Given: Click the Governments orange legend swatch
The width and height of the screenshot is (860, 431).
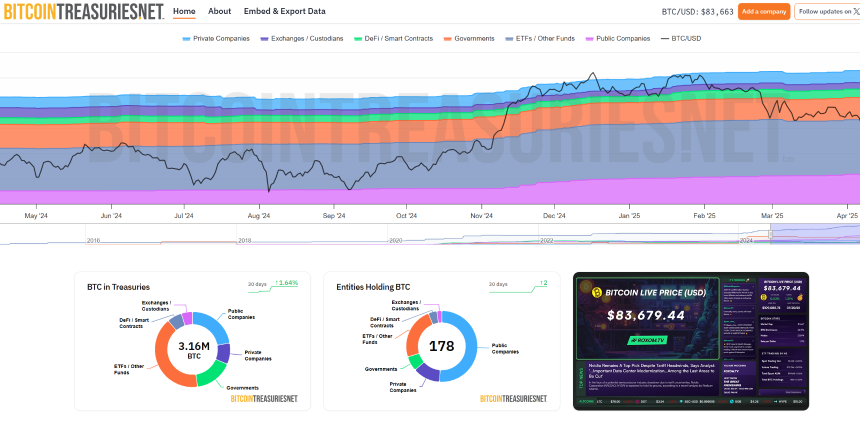Looking at the screenshot, I should click(x=447, y=38).
